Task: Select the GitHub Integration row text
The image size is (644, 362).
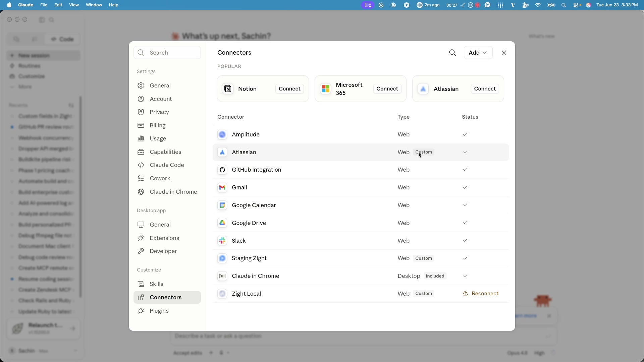Action: point(257,170)
